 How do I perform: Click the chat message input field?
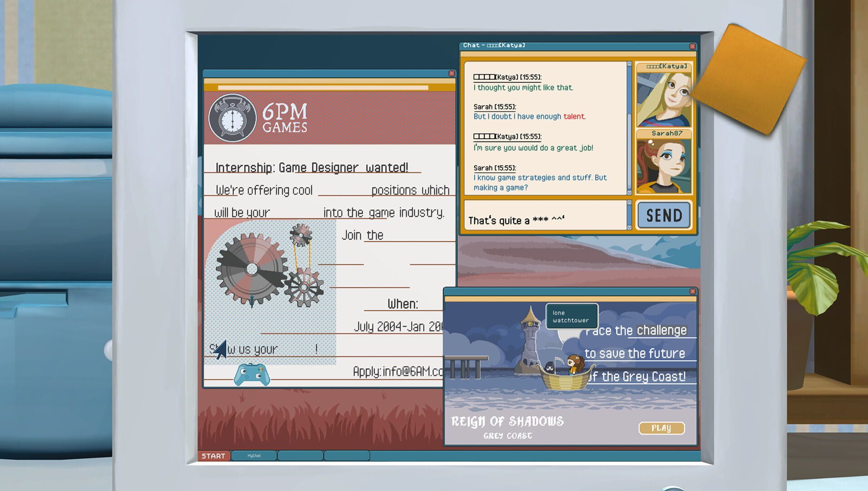point(544,215)
